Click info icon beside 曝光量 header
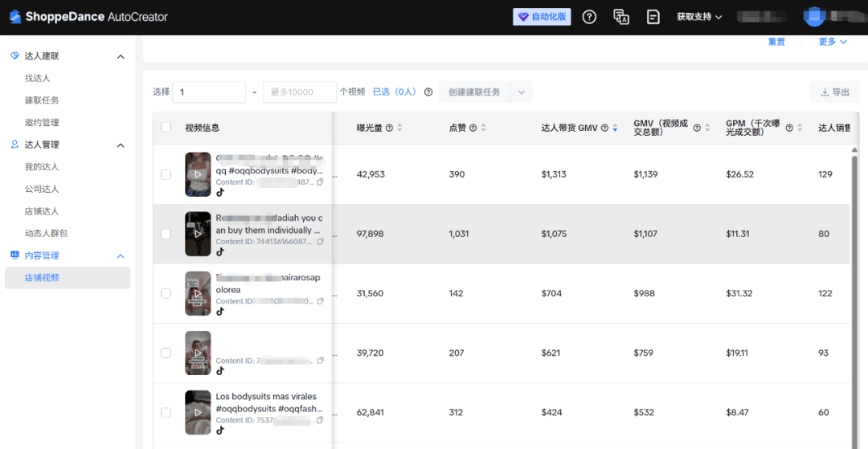This screenshot has width=868, height=449. coord(389,128)
